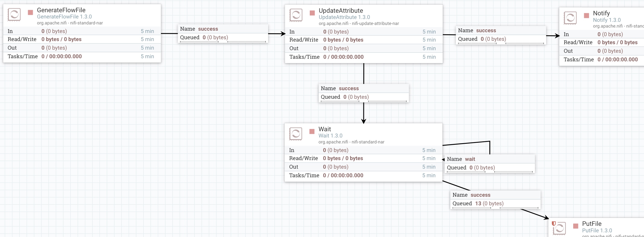Click the Wait processor icon
This screenshot has width=644, height=237.
(296, 133)
